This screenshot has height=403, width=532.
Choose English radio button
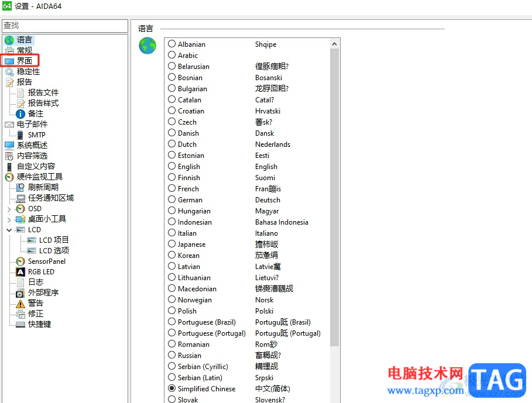(x=171, y=166)
